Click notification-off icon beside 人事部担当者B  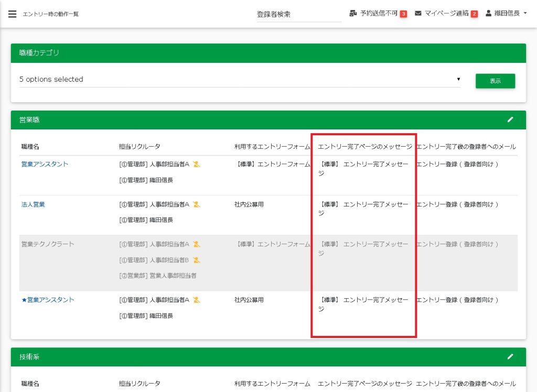tap(197, 260)
